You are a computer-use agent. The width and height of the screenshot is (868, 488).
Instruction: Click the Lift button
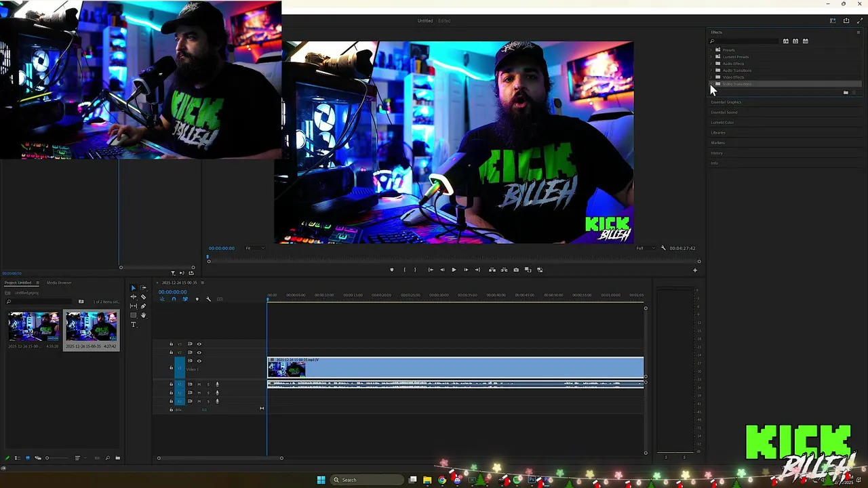coord(492,270)
